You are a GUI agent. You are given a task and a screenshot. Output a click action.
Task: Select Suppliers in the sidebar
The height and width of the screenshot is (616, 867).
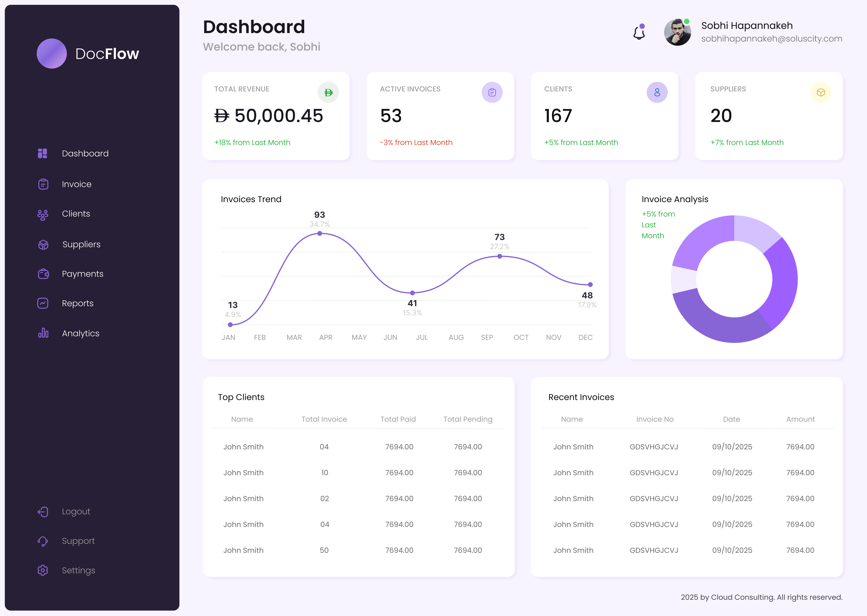(x=81, y=244)
